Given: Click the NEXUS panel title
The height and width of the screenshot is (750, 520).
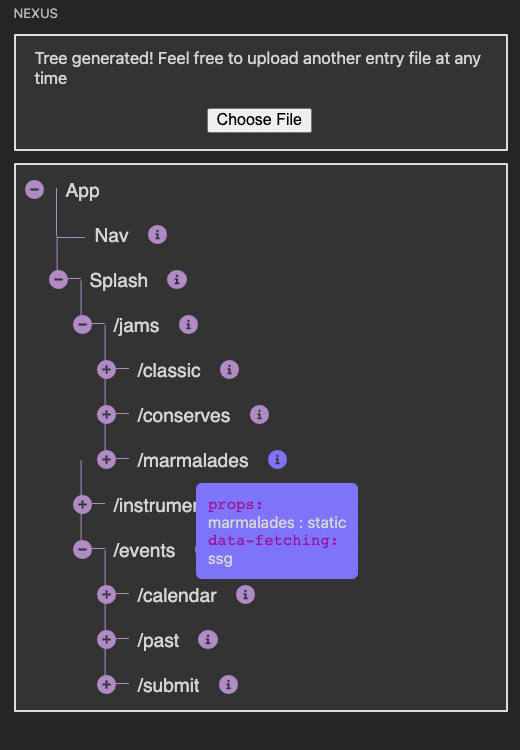Looking at the screenshot, I should (x=36, y=13).
